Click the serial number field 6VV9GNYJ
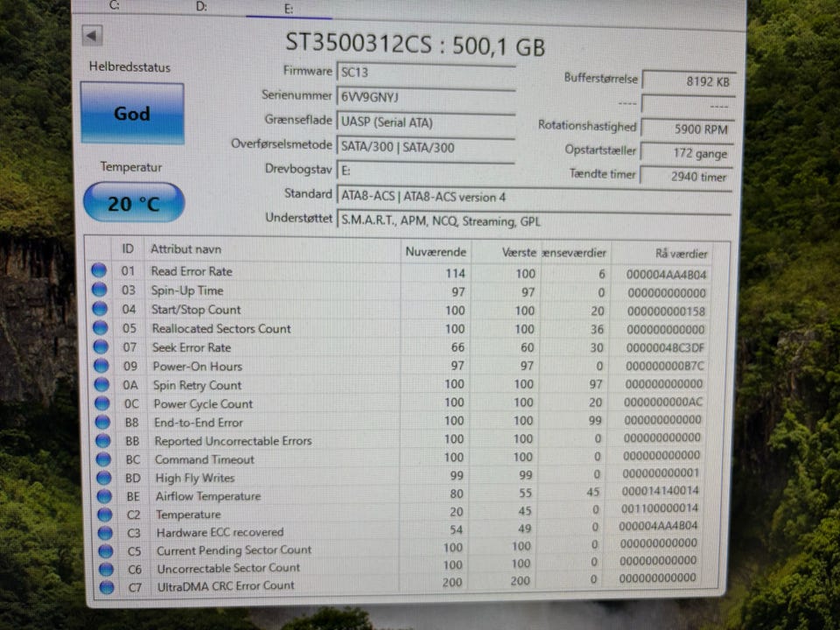Image resolution: width=840 pixels, height=630 pixels. pyautogui.click(x=426, y=97)
